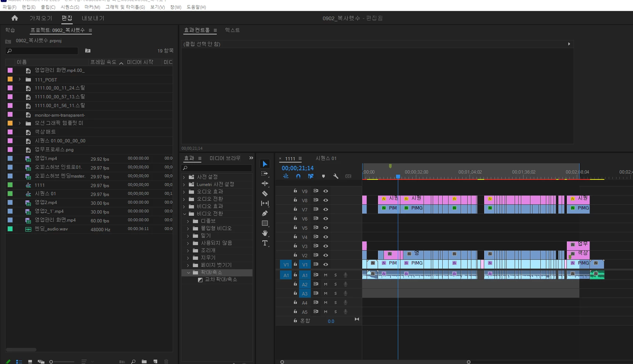Expand the 비디오 효과 folder
Image resolution: width=633 pixels, height=364 pixels.
pyautogui.click(x=184, y=206)
